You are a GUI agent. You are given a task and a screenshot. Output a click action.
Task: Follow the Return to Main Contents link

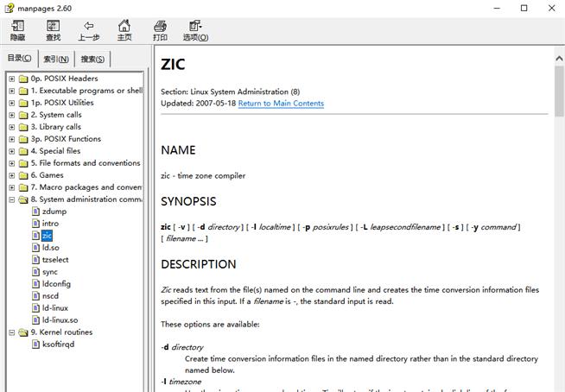(281, 104)
